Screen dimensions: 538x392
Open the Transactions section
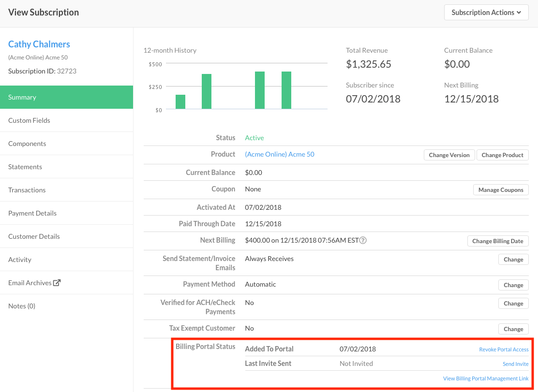[x=27, y=189]
